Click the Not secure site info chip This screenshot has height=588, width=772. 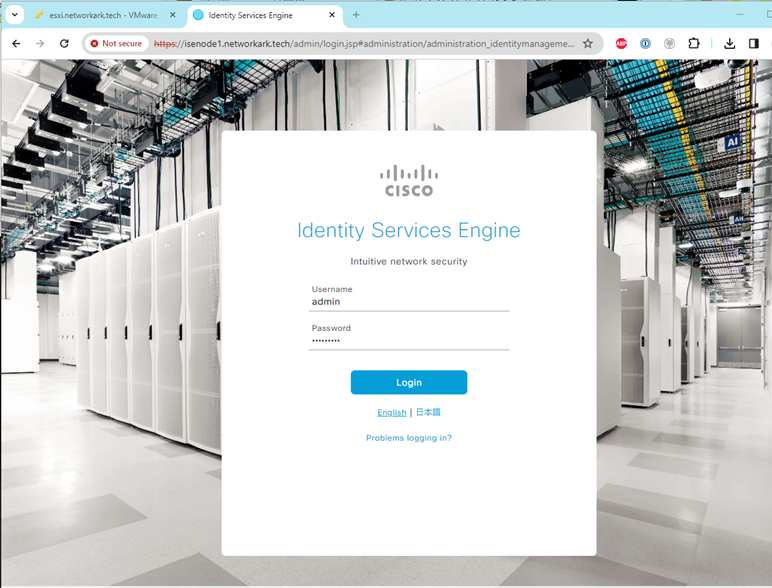point(116,44)
